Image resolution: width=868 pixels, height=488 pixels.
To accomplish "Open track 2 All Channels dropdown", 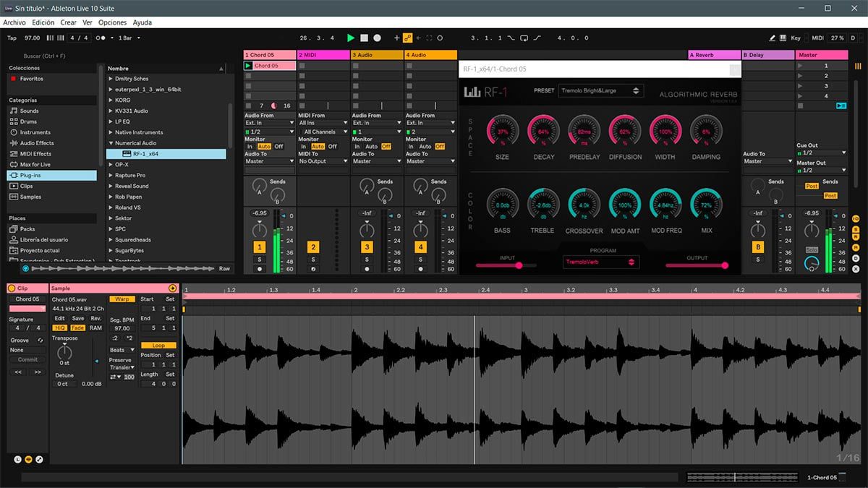I will [323, 132].
